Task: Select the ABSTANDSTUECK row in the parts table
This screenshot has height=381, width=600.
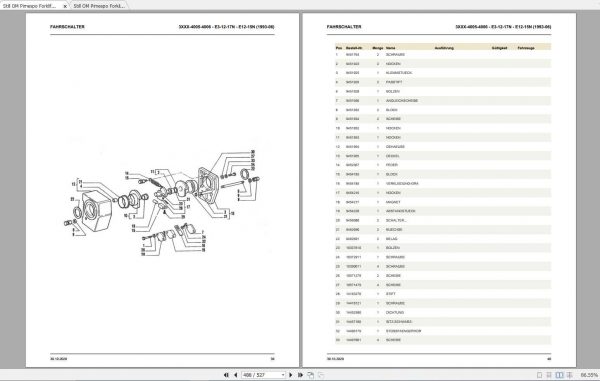Action: pos(443,211)
